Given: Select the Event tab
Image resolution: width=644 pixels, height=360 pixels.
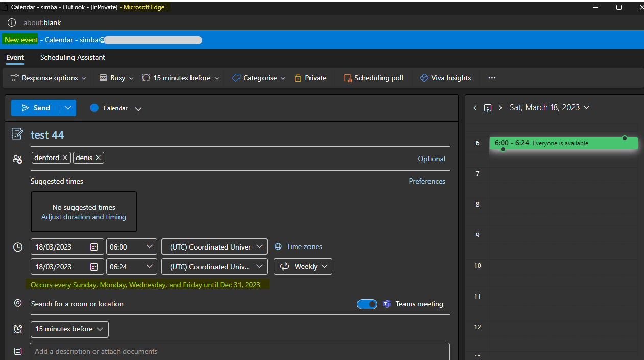Looking at the screenshot, I should click(15, 58).
